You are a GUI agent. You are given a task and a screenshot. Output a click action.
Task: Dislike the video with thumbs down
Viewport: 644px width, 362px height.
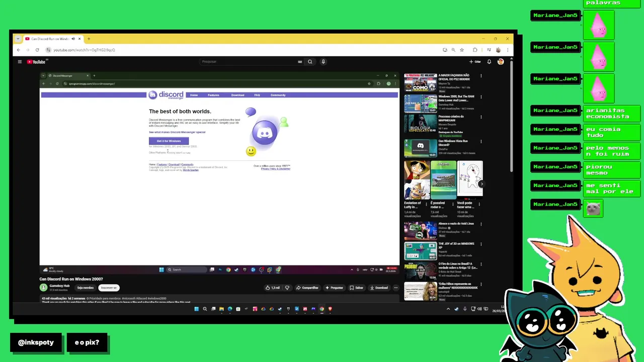(287, 288)
